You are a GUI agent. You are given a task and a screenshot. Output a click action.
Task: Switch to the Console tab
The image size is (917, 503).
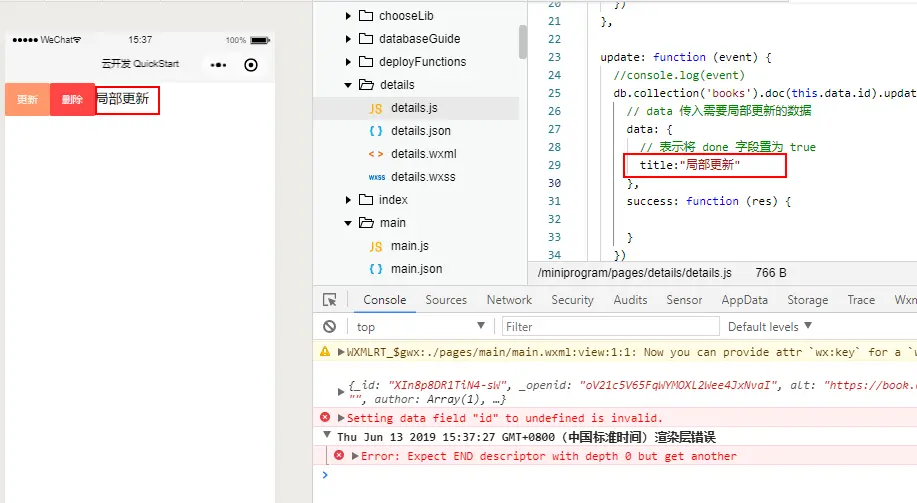pos(384,299)
